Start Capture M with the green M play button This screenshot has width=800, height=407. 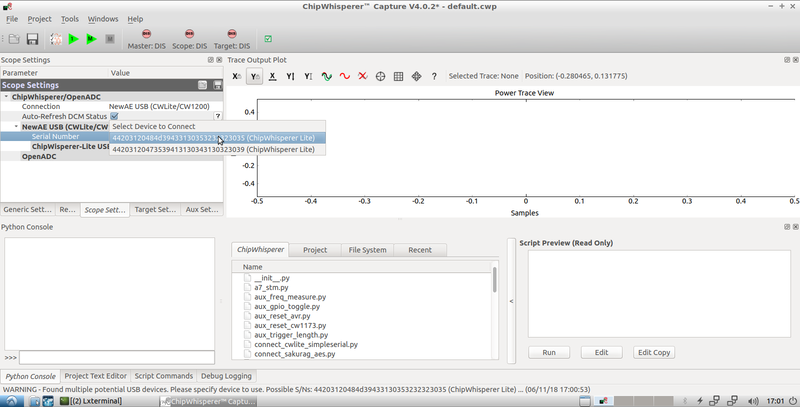point(91,39)
